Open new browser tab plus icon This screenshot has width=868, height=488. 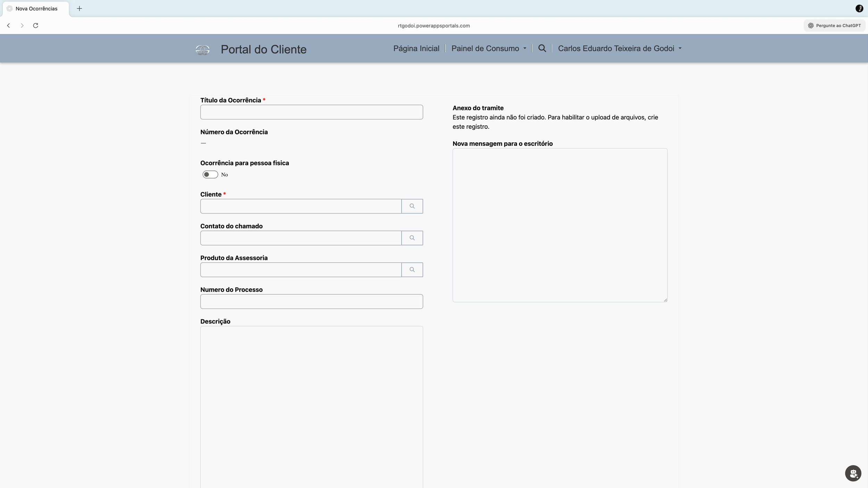pyautogui.click(x=80, y=9)
